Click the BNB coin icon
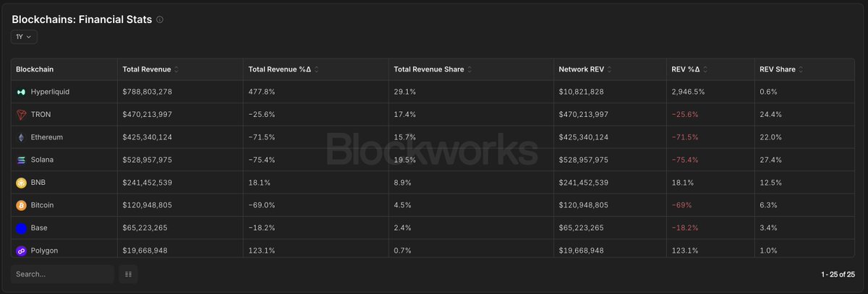The image size is (868, 294). click(x=21, y=183)
